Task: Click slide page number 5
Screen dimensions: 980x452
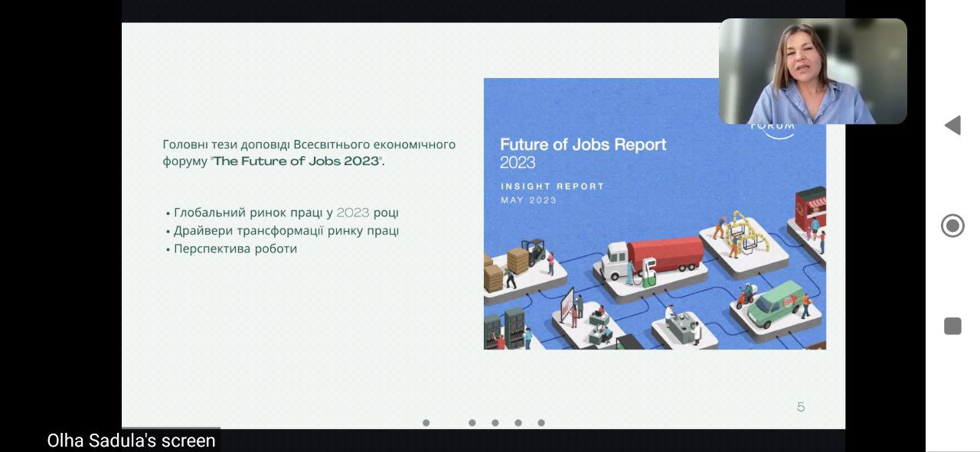Action: (x=801, y=407)
